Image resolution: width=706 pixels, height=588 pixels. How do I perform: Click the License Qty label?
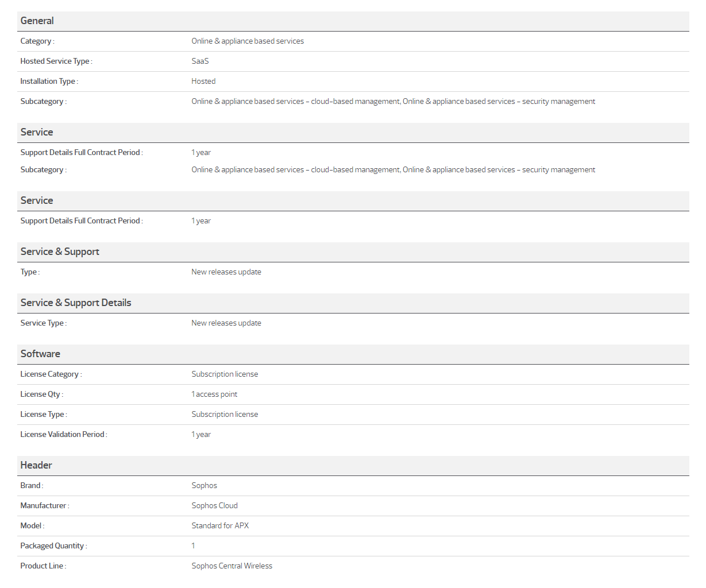41,394
